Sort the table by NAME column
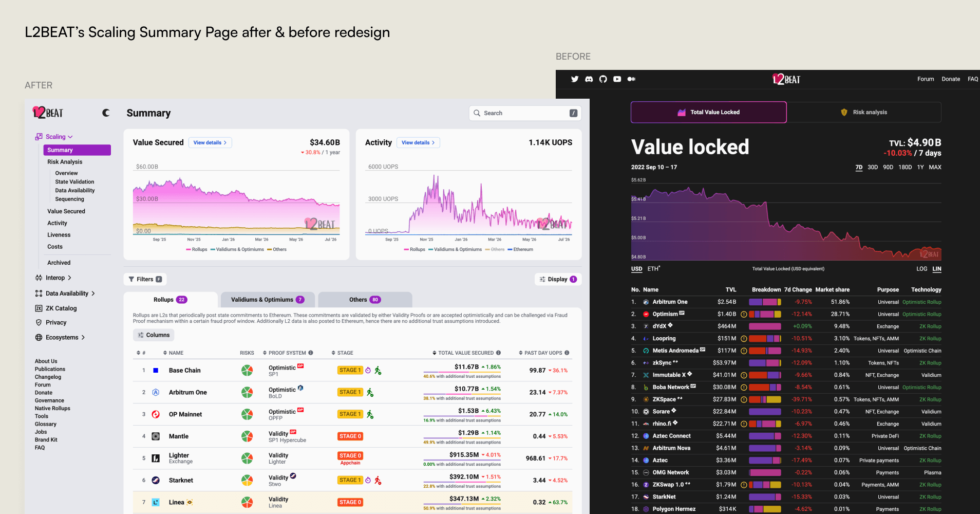The height and width of the screenshot is (514, 980). pos(173,353)
